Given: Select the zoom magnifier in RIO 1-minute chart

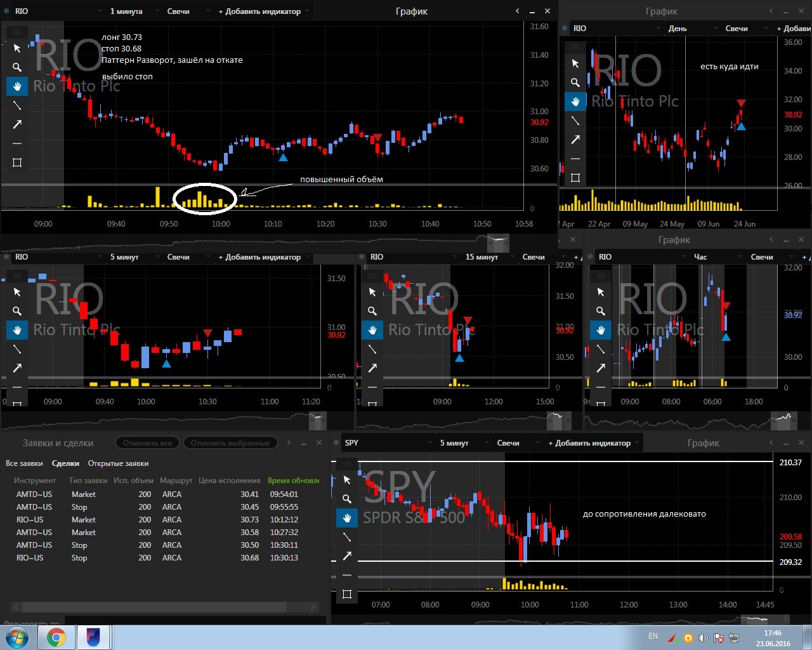Looking at the screenshot, I should pos(17,67).
